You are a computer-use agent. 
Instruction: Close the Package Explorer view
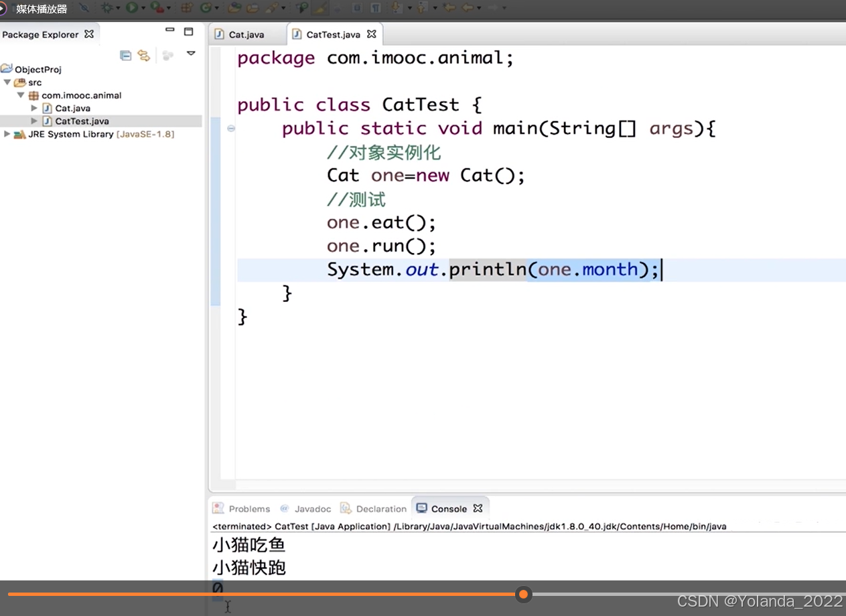click(89, 33)
